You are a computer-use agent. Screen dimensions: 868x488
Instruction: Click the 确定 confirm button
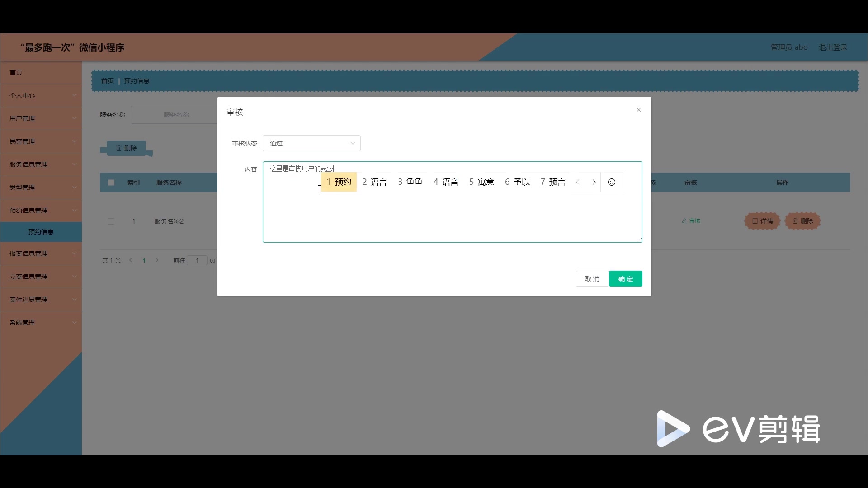[x=625, y=279]
